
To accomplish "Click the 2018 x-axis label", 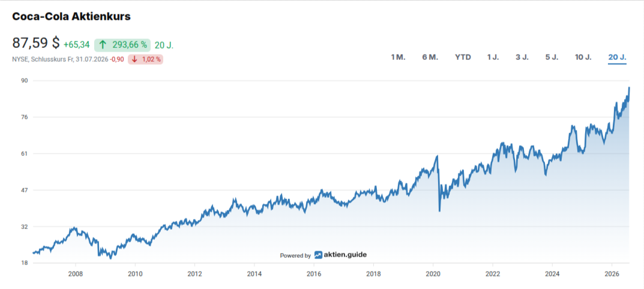I will coord(373,273).
